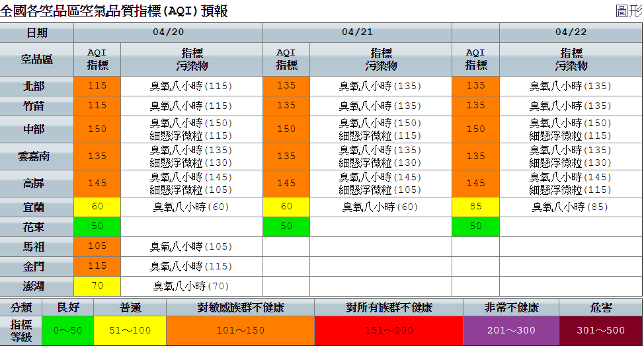The height and width of the screenshot is (348, 644).
Task: Click the red 151~200 legend swatch
Action: pyautogui.click(x=389, y=331)
